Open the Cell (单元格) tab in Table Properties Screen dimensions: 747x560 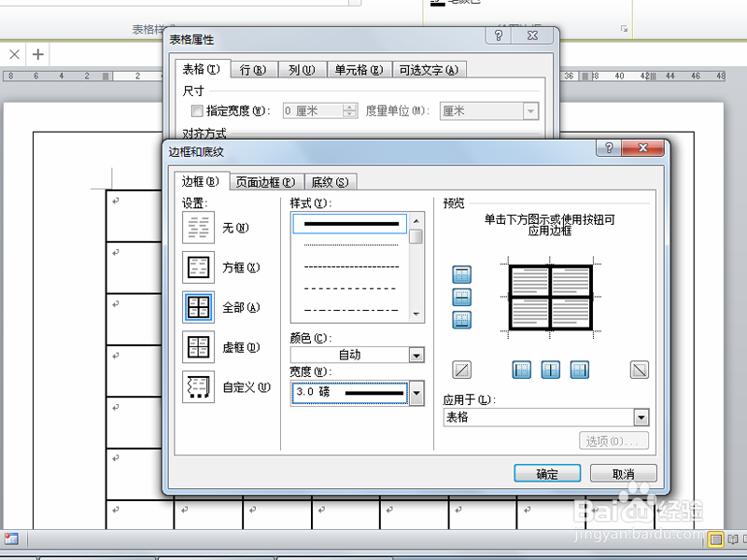[359, 70]
